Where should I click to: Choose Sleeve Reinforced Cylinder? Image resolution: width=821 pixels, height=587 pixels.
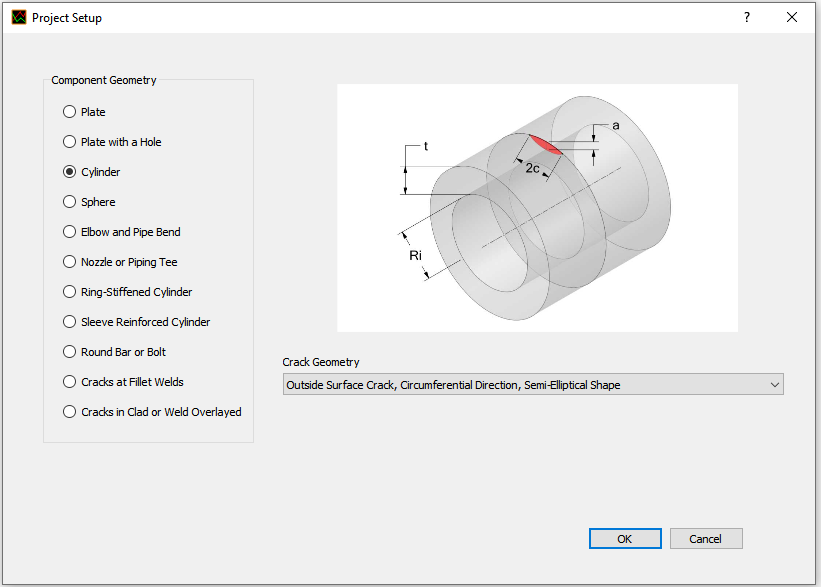click(x=70, y=322)
